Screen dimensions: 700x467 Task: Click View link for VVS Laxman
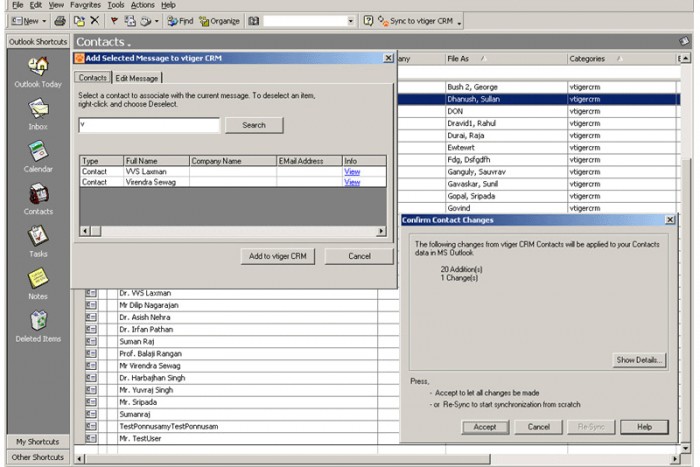352,171
